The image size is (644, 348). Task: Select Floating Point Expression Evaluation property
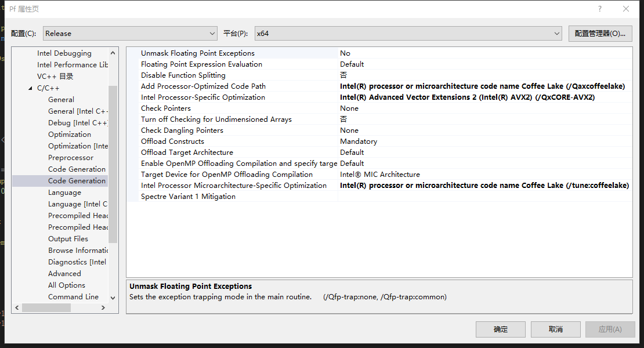[x=201, y=64]
